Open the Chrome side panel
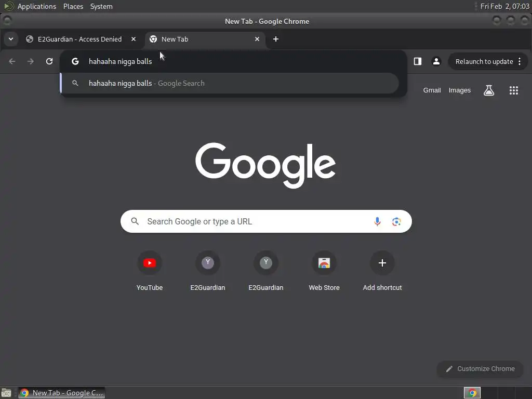 pyautogui.click(x=418, y=61)
